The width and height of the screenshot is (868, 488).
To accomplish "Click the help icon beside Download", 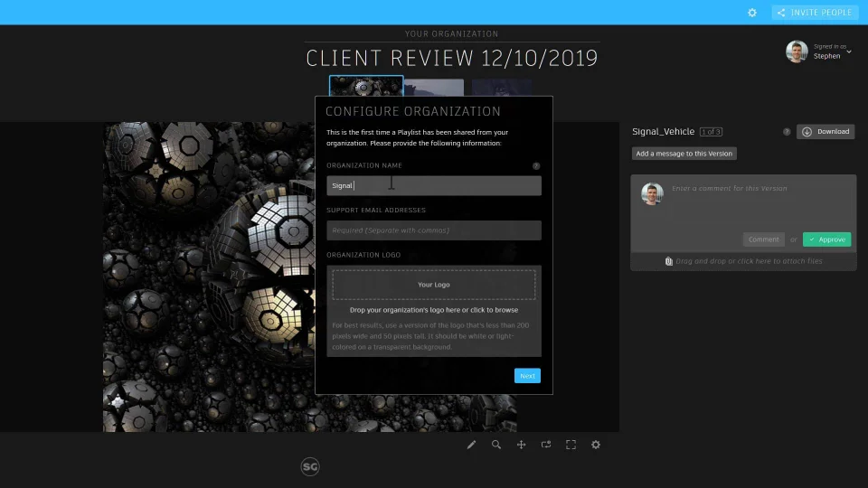I will click(x=787, y=132).
